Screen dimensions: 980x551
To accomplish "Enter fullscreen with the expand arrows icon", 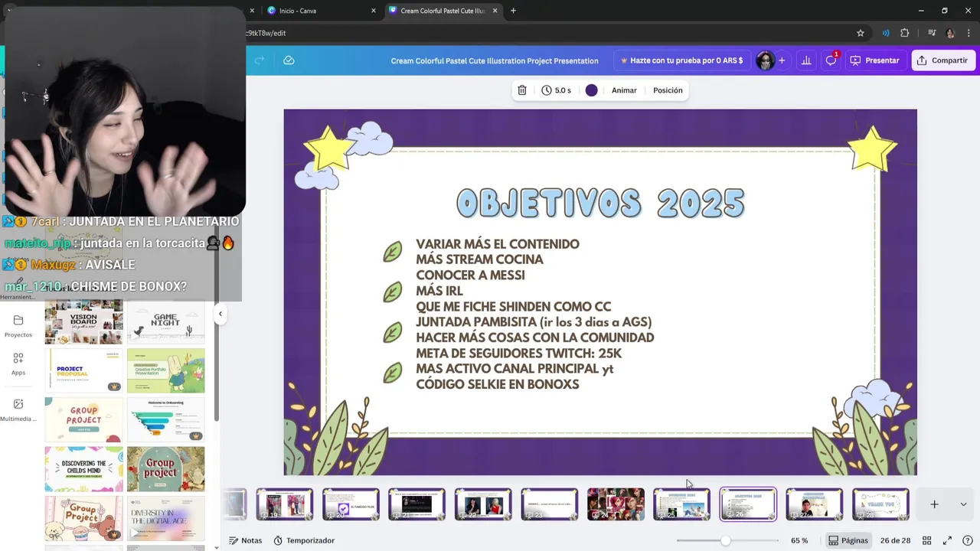I will 947,540.
